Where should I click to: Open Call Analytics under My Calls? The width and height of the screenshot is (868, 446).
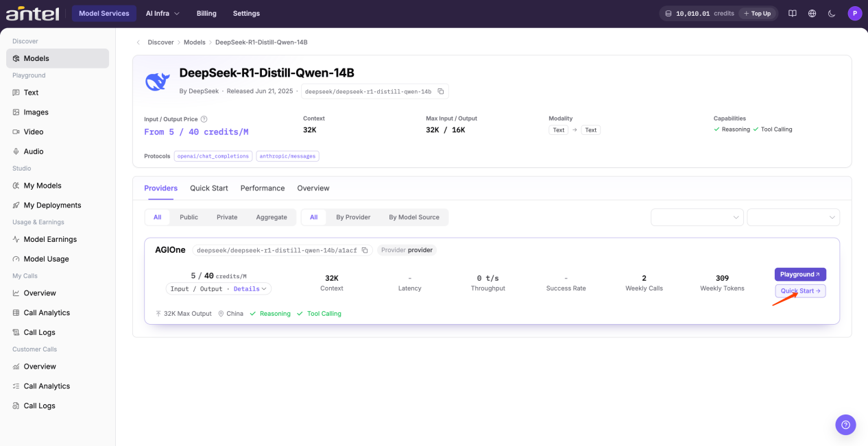(58, 312)
